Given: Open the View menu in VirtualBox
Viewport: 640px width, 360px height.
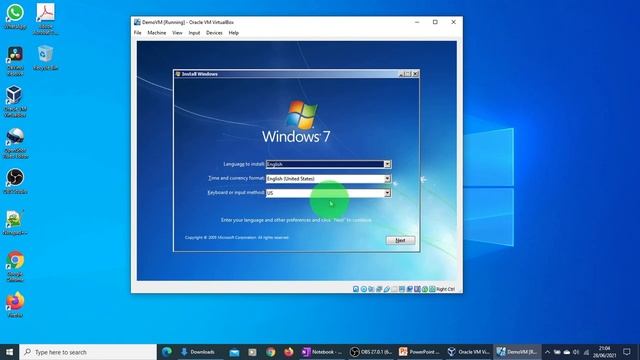Looking at the screenshot, I should click(x=177, y=33).
